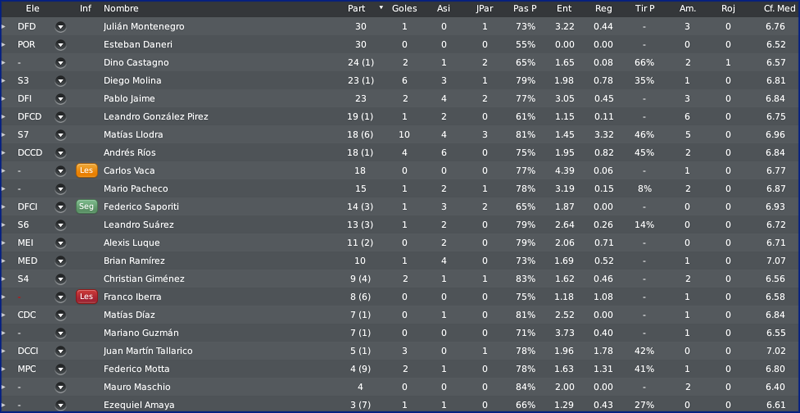Viewport: 800px width, 413px height.
Task: Click the orange Les injury badge for Carlos Vaca
Action: click(x=87, y=171)
